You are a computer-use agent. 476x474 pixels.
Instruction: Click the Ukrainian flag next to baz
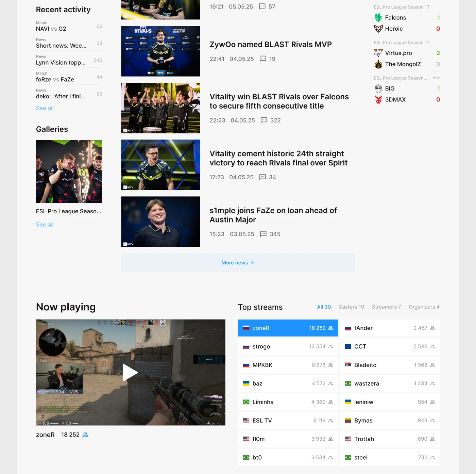(246, 383)
